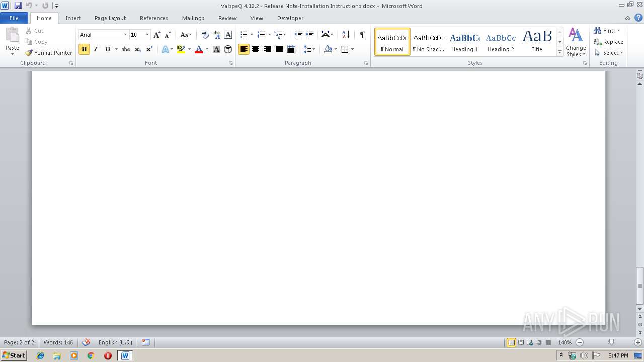Screen dimensions: 644x362
Task: Select the Format Painter brush
Action: (49, 53)
